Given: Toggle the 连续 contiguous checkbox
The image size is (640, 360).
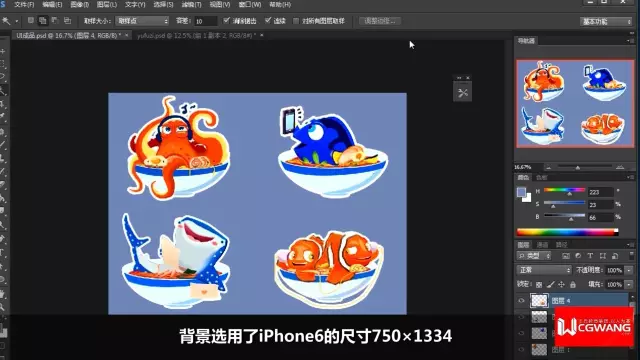Looking at the screenshot, I should coord(268,20).
